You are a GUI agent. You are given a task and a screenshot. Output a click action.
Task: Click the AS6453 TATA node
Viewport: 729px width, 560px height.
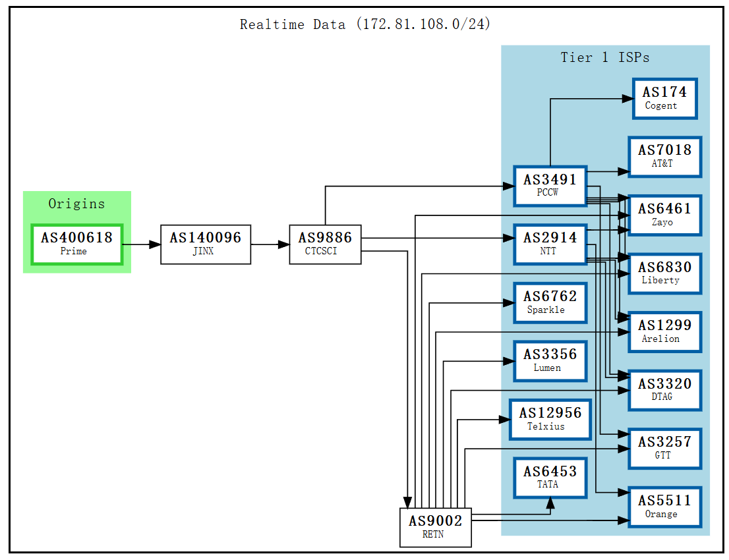[x=550, y=477]
